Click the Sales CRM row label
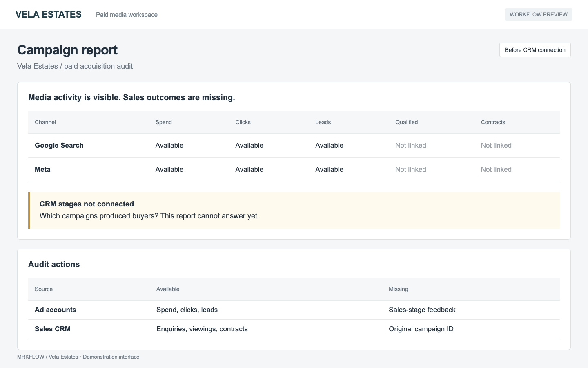The height and width of the screenshot is (368, 588). [x=53, y=329]
